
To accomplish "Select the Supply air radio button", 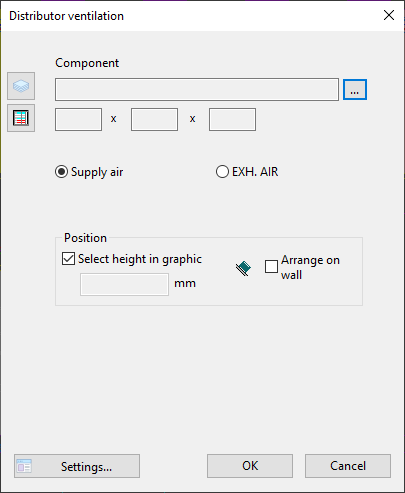I will point(62,172).
